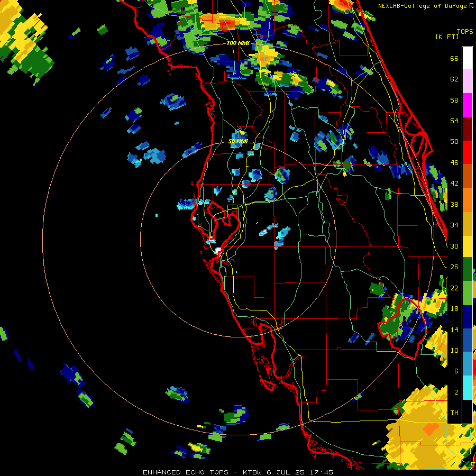The width and height of the screenshot is (476, 476).
Task: Click the NEXLAB-College of DuPage credit text
Action: [423, 6]
